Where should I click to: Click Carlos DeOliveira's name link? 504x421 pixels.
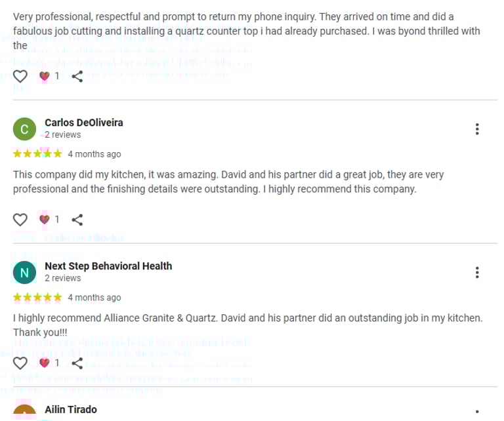(x=83, y=123)
